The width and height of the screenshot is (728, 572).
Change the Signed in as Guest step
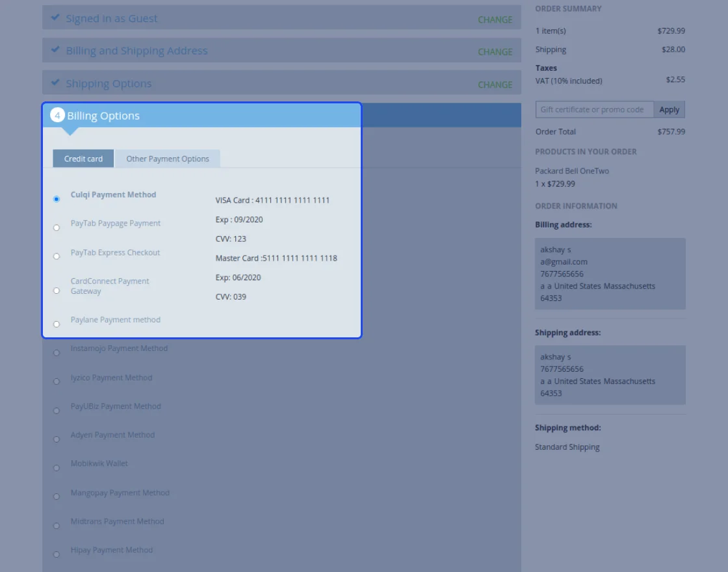pyautogui.click(x=495, y=19)
